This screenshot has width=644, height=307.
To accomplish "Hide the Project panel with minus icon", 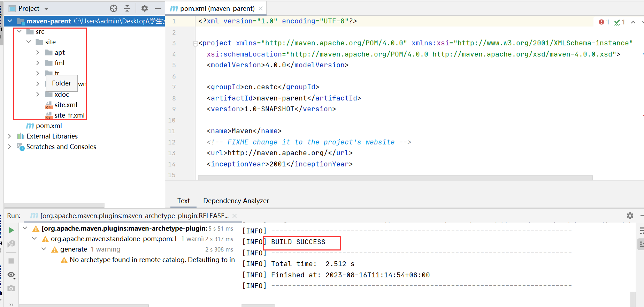I will (x=158, y=8).
